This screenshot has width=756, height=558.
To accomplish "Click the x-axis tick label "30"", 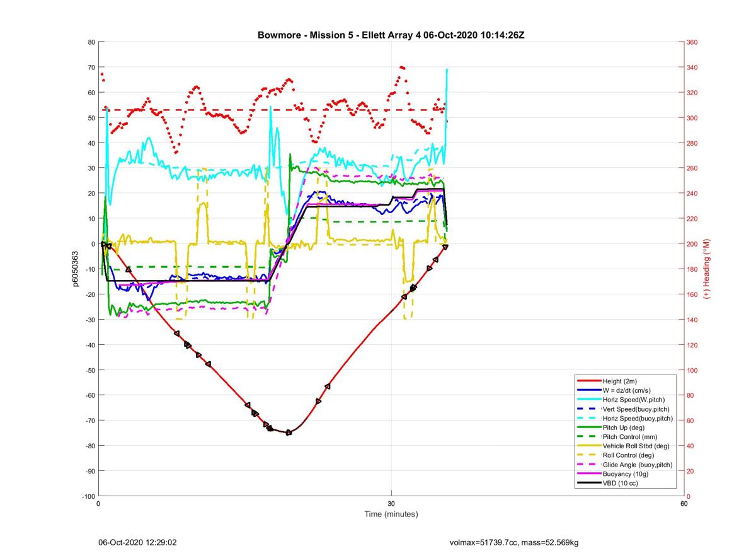I will point(391,504).
